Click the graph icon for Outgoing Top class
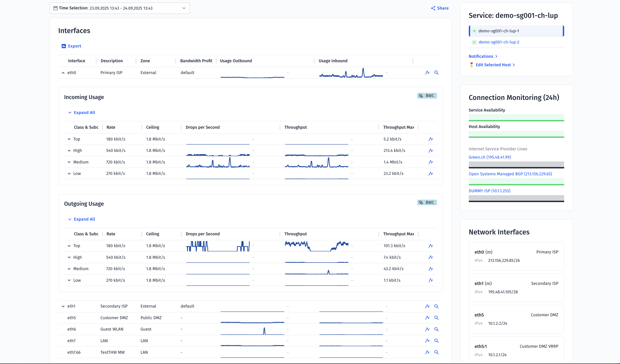 tap(431, 246)
